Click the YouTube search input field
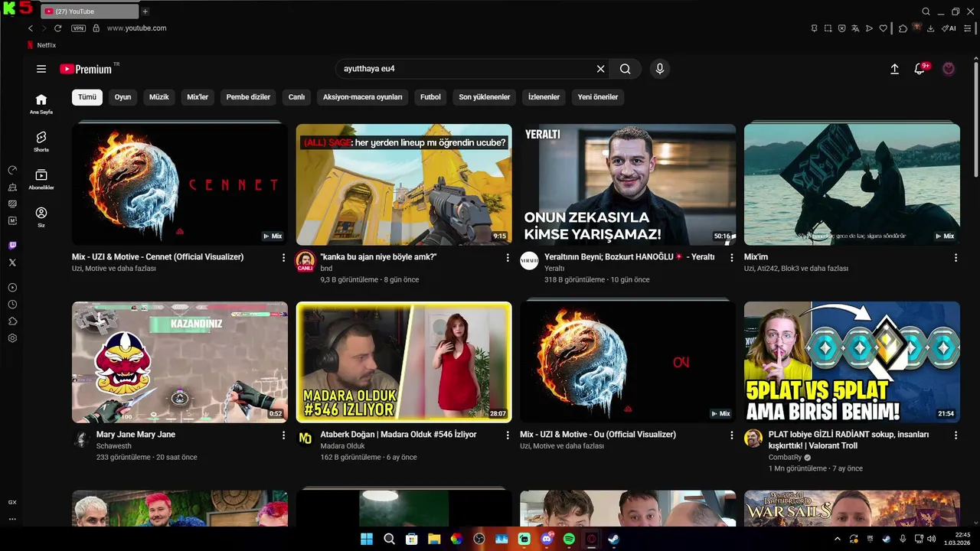The height and width of the screenshot is (551, 980). [x=467, y=69]
